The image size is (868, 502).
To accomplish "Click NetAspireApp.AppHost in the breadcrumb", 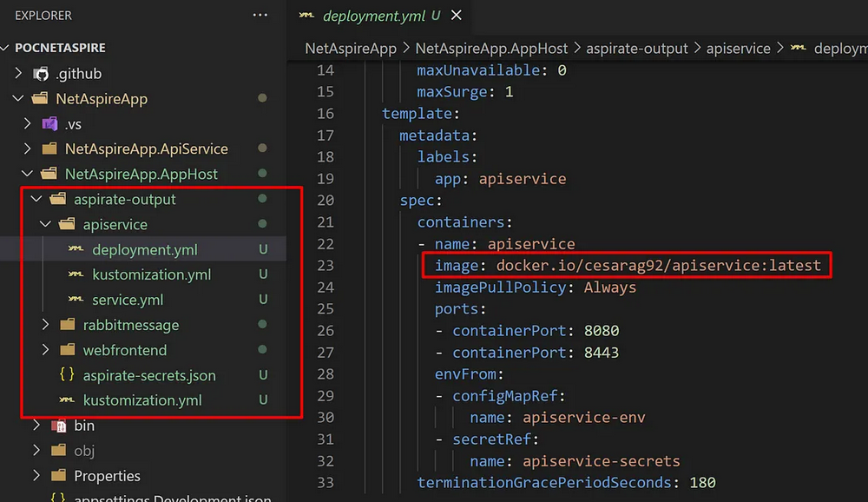I will click(x=492, y=49).
